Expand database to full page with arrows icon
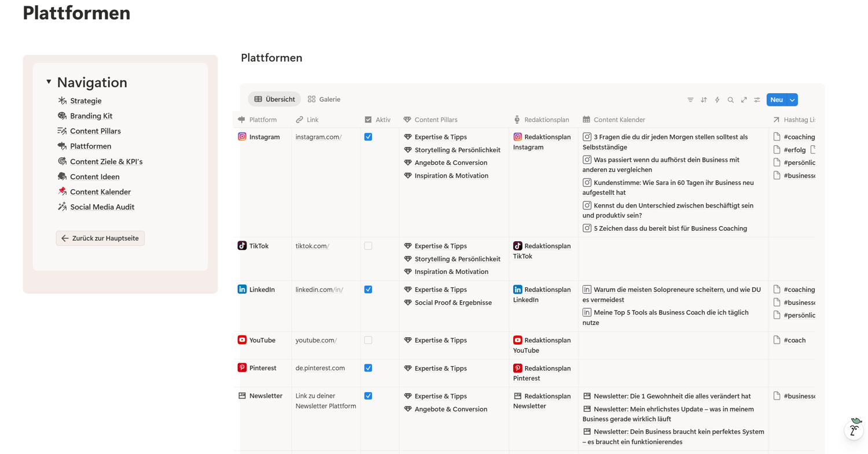This screenshot has width=868, height=454. coord(744,100)
